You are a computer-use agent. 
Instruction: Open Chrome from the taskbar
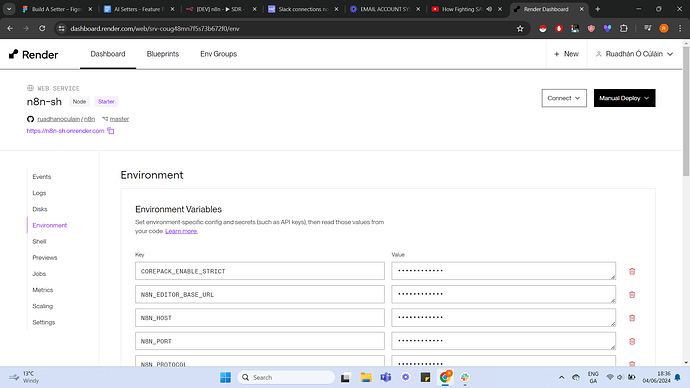pyautogui.click(x=445, y=377)
